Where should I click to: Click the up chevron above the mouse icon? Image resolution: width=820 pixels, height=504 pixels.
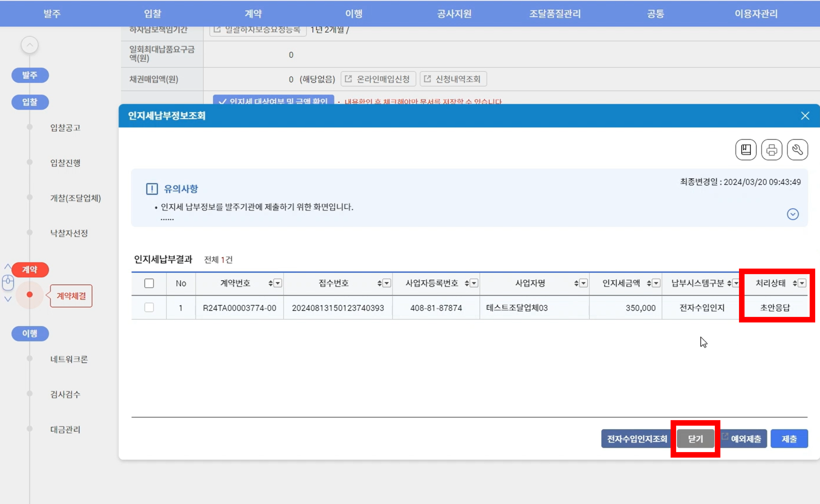click(8, 266)
